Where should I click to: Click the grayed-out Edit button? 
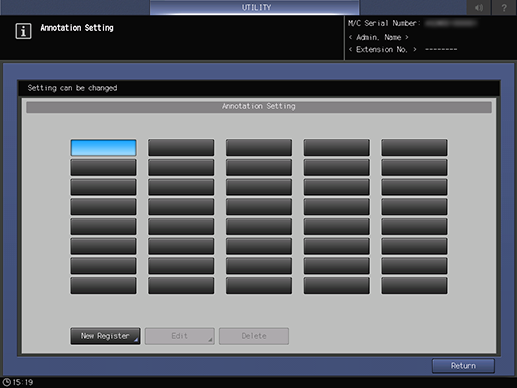point(179,336)
